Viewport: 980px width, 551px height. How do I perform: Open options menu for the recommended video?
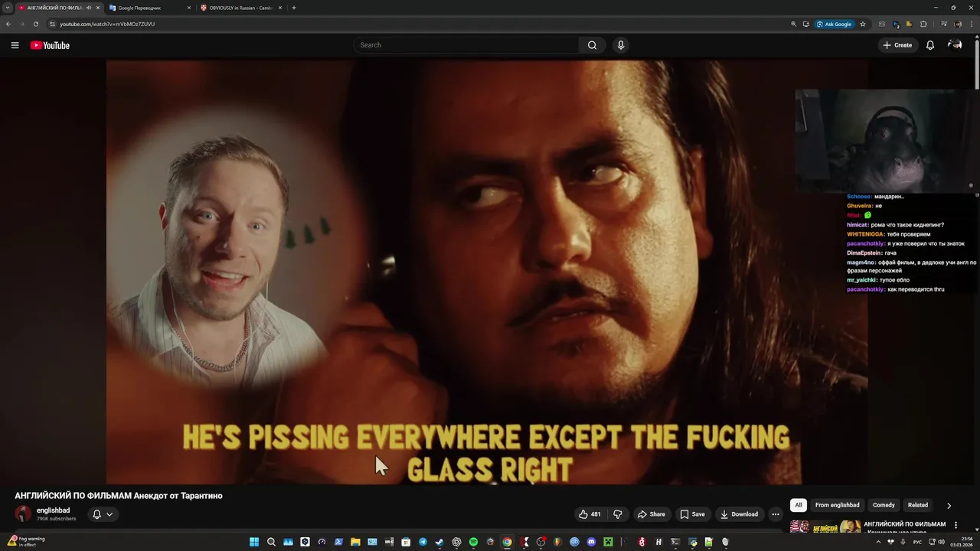[955, 525]
